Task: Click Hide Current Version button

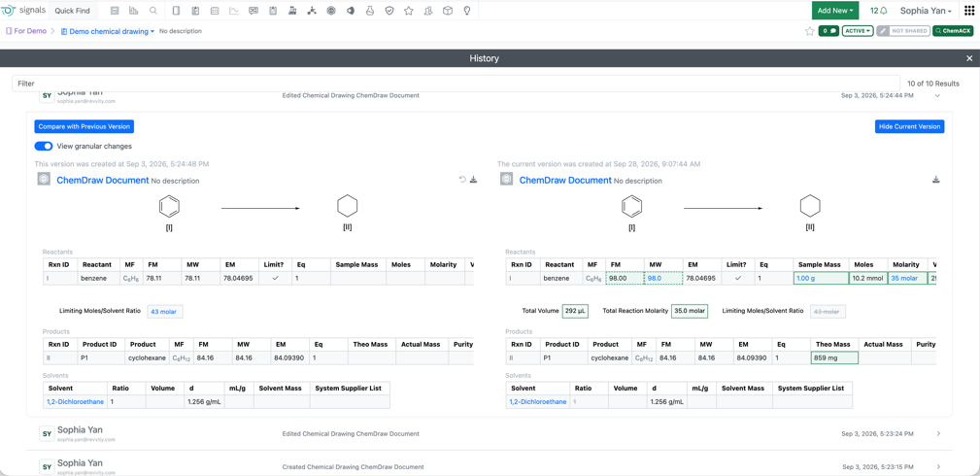Action: [909, 126]
